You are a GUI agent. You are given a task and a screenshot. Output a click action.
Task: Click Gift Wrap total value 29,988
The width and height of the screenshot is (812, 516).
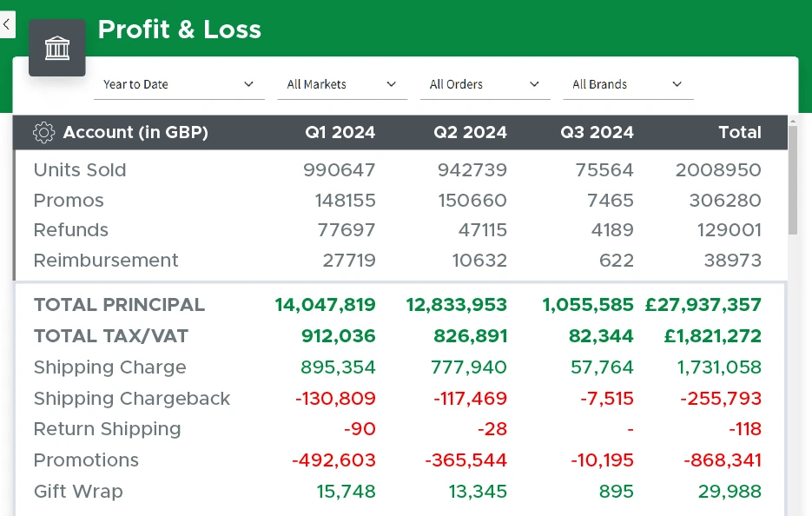729,491
